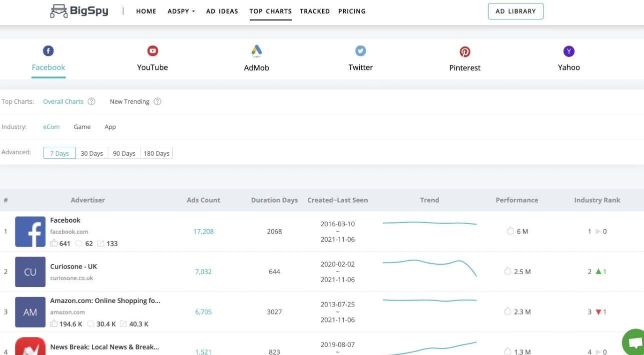Select the Twitter platform icon
Image resolution: width=644 pixels, height=355 pixels.
click(x=360, y=50)
